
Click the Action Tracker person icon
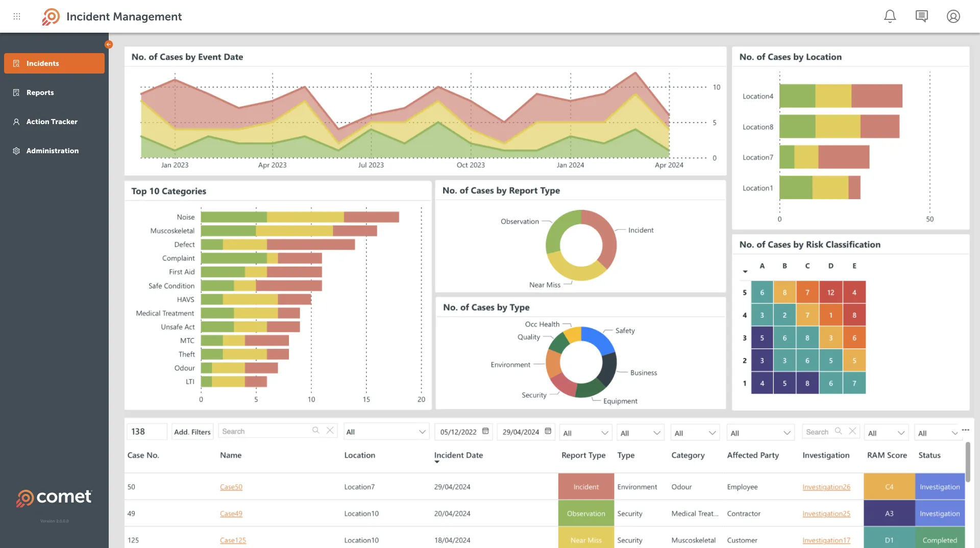coord(16,122)
